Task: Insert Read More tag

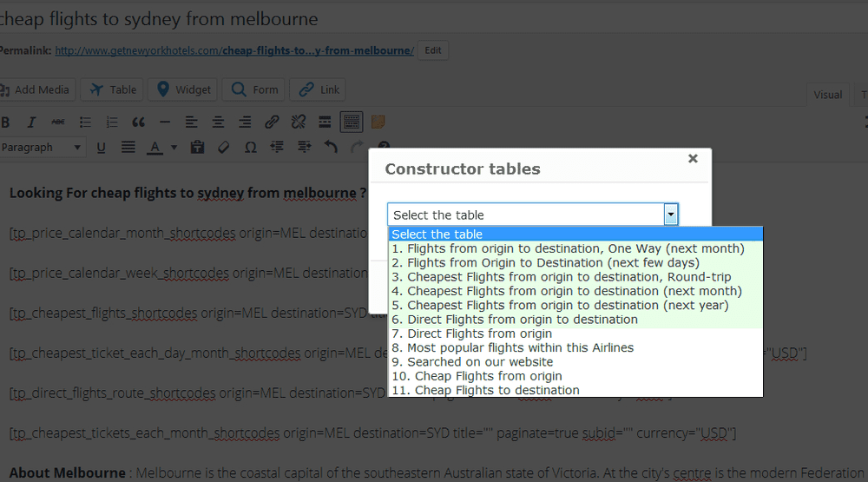Action: (x=325, y=122)
